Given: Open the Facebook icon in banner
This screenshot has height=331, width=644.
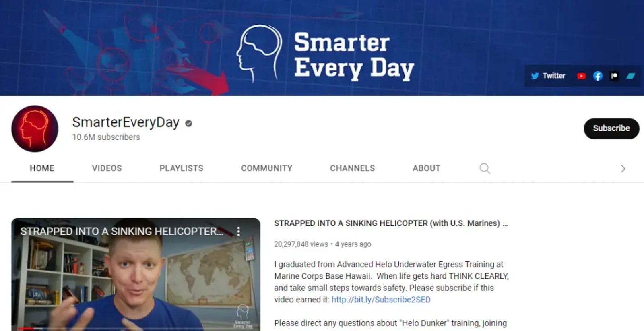Looking at the screenshot, I should tap(598, 76).
